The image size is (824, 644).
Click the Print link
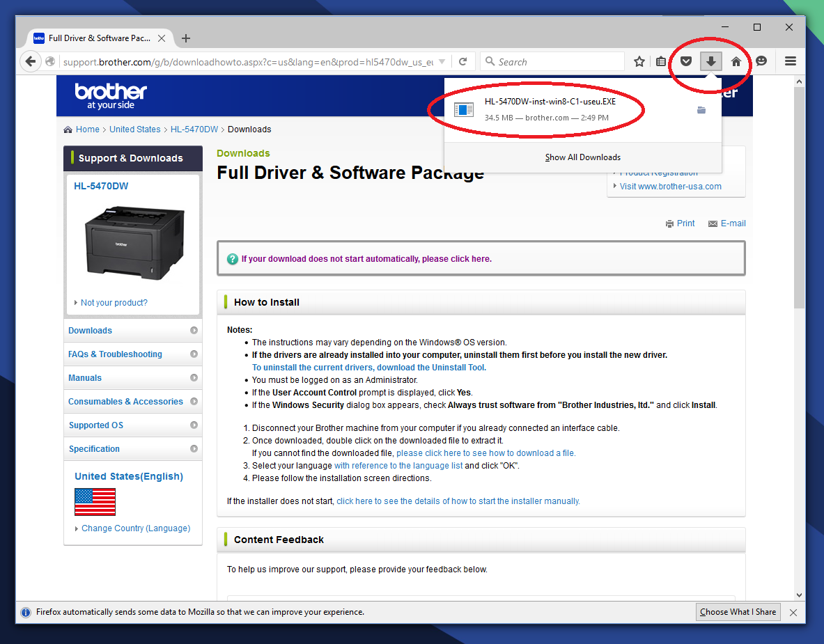[686, 223]
